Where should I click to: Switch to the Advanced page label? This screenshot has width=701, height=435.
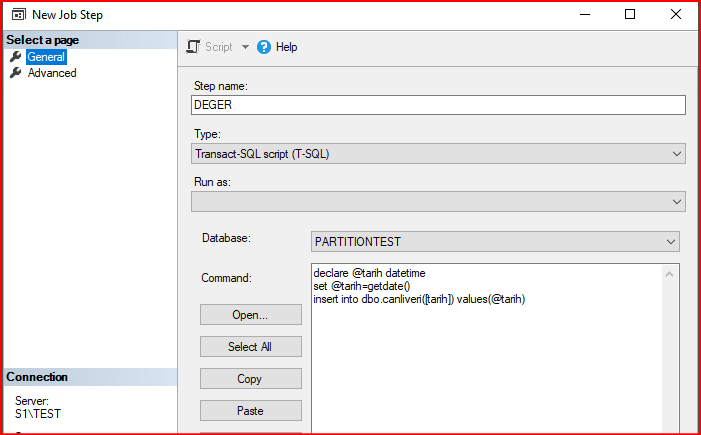pyautogui.click(x=52, y=73)
